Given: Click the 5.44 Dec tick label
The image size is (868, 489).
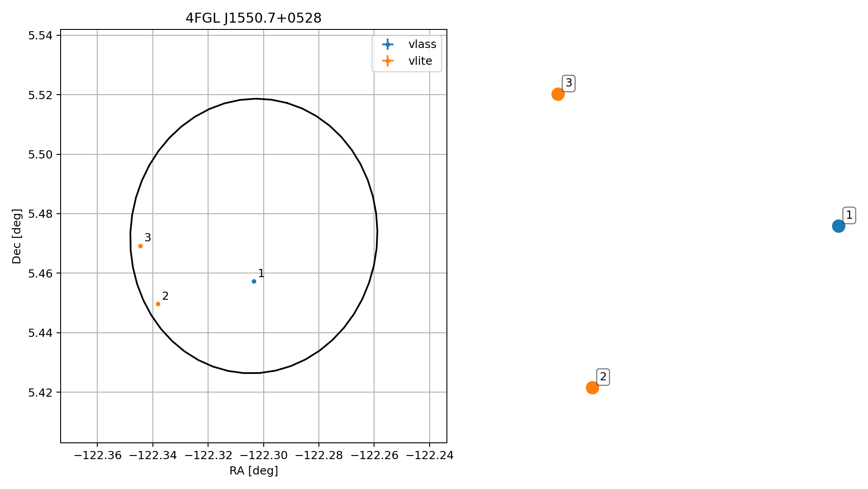Looking at the screenshot, I should point(41,333).
